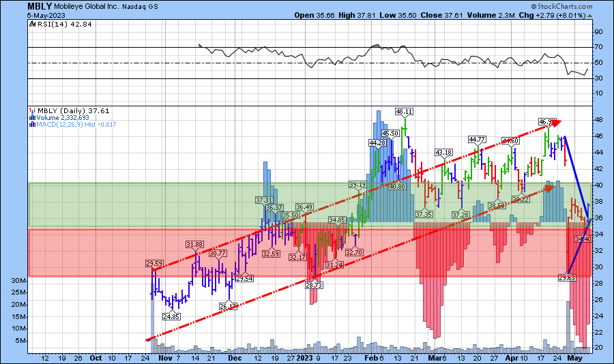Click the 2023 marker on date axis

click(304, 357)
